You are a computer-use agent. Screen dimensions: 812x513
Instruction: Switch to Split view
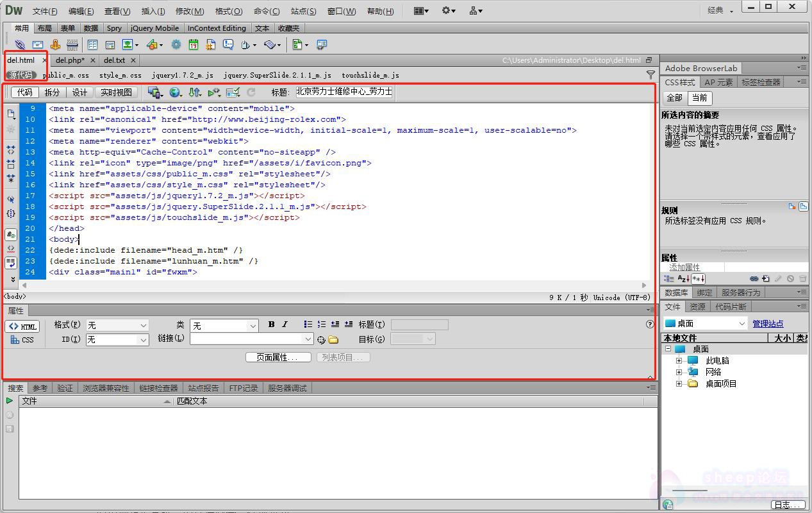(53, 92)
